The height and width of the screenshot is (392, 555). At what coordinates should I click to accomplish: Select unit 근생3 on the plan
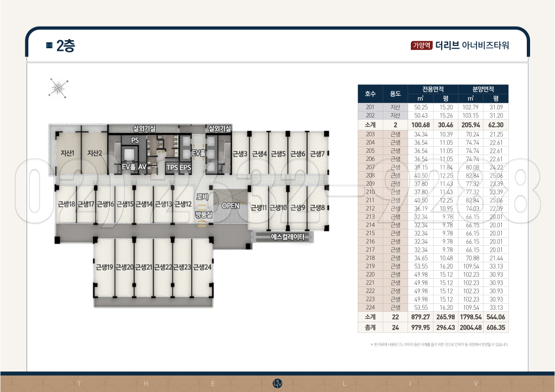pos(240,154)
